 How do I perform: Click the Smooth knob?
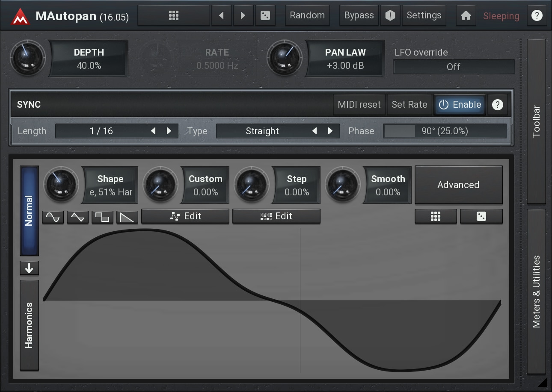click(x=343, y=185)
